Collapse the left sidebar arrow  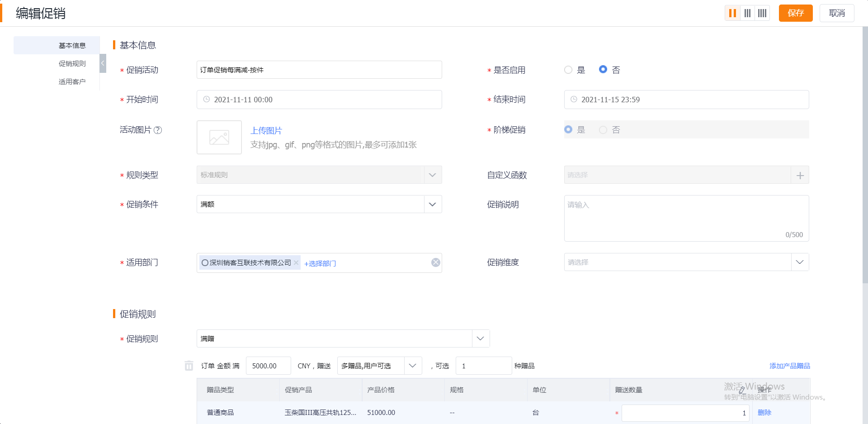pyautogui.click(x=103, y=63)
